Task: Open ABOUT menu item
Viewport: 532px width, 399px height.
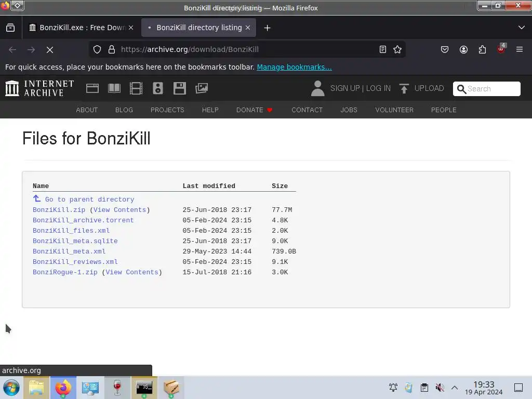Action: 87,110
